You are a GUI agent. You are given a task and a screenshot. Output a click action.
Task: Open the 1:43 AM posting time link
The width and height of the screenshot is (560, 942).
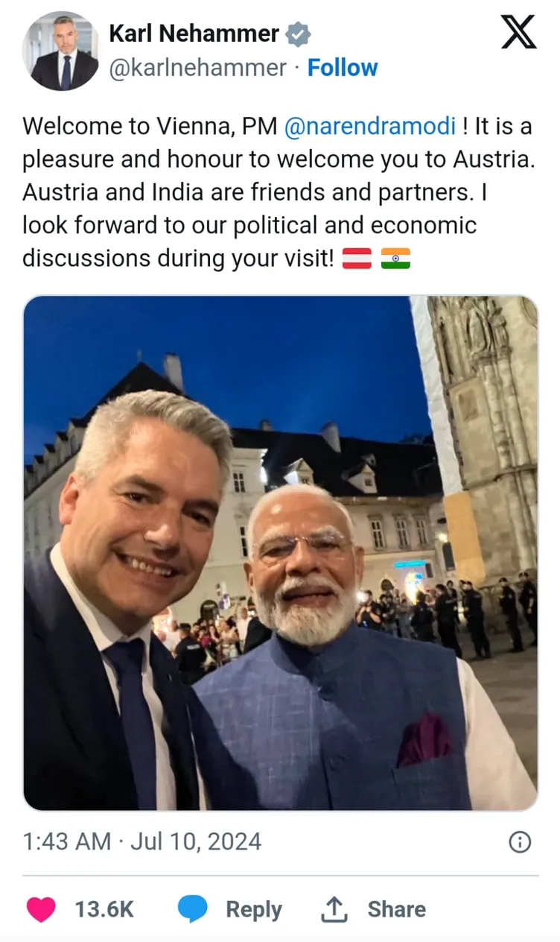pos(66,842)
